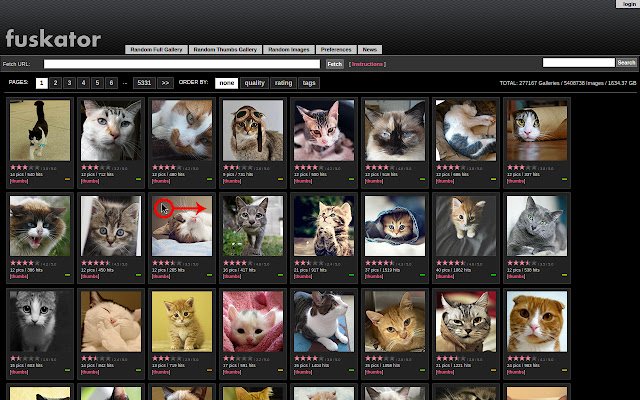
Task: Set order by to none
Action: coord(227,83)
